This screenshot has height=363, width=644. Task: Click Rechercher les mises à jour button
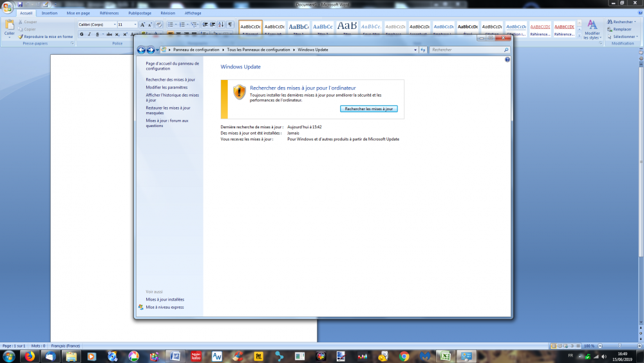point(369,109)
